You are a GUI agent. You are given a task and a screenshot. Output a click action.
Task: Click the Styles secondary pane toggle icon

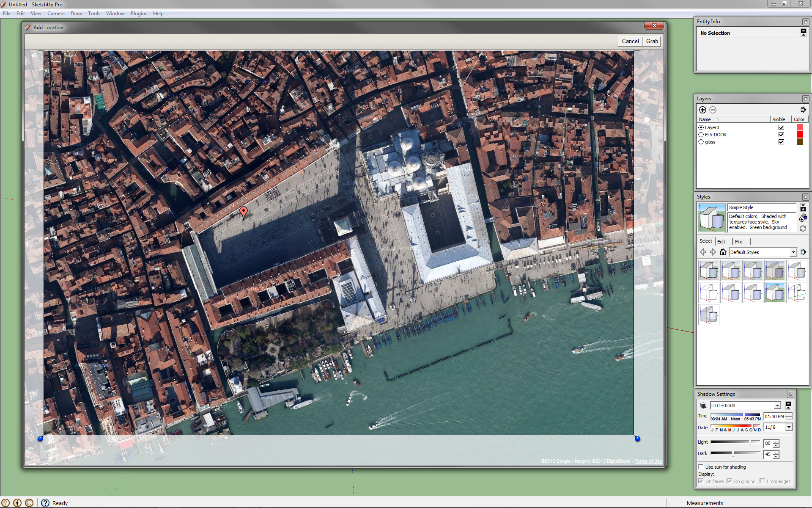pos(803,208)
